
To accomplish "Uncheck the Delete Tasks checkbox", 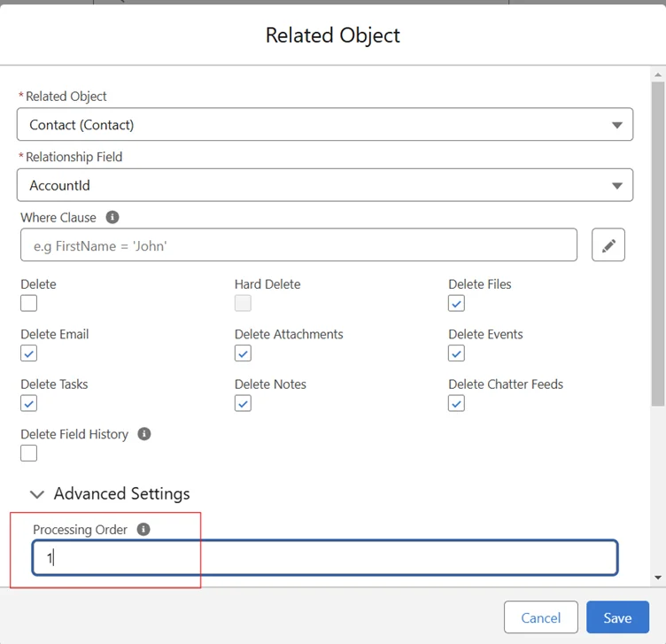I will tap(29, 403).
